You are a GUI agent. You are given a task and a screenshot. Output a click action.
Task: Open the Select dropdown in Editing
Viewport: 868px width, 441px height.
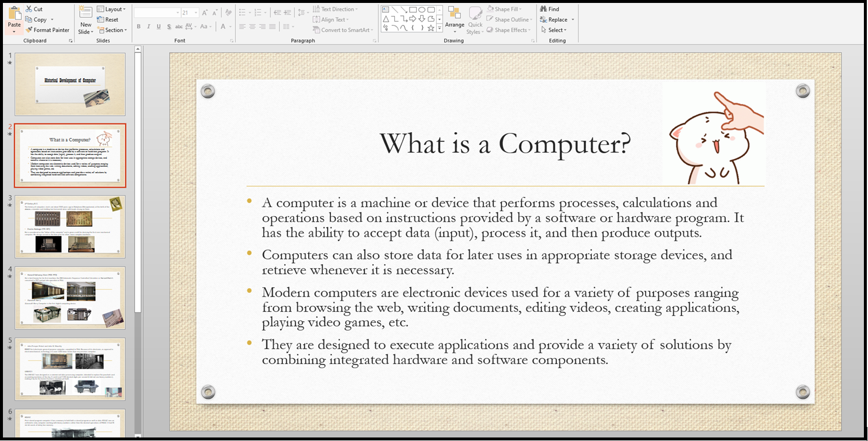click(x=553, y=30)
